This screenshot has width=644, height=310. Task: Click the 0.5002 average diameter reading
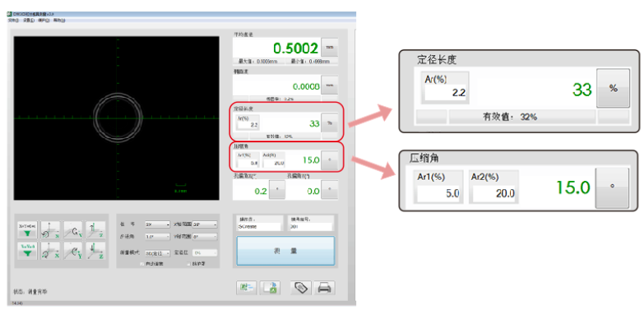[x=296, y=49]
